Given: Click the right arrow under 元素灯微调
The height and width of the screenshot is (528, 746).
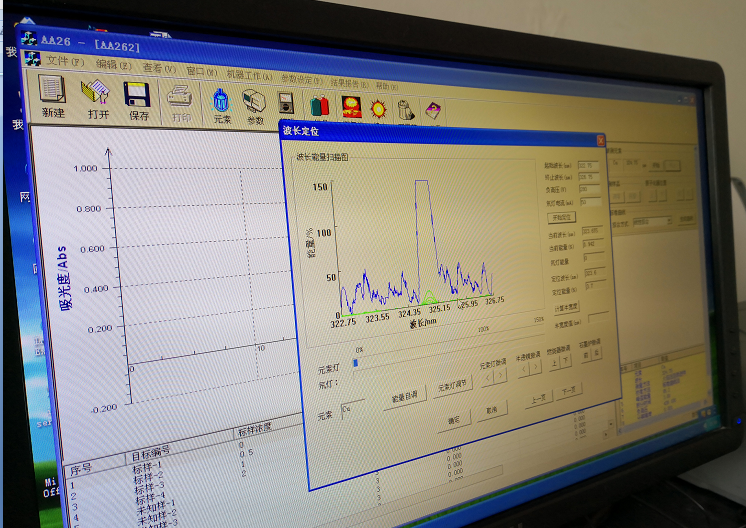Looking at the screenshot, I should click(x=500, y=375).
